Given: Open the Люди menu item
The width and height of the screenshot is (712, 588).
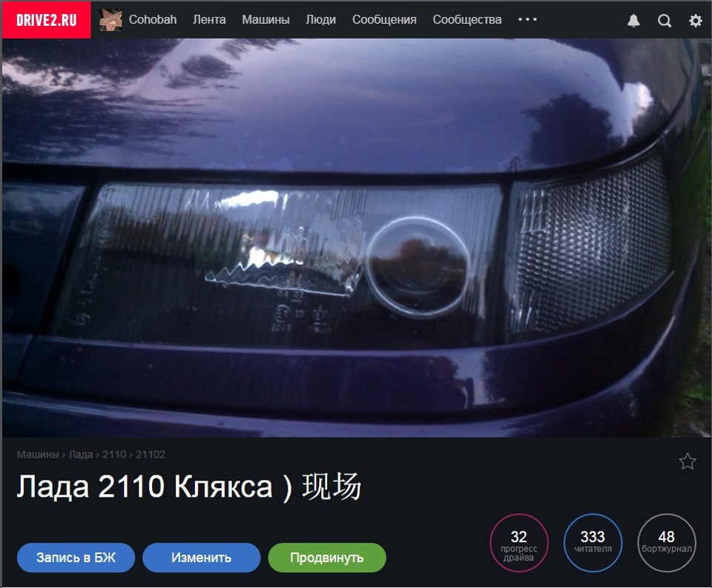Looking at the screenshot, I should (320, 19).
